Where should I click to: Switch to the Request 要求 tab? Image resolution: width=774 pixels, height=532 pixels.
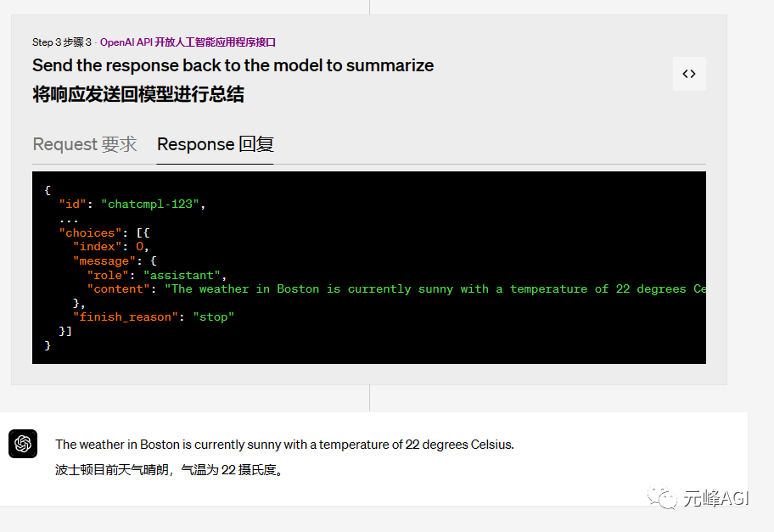click(x=85, y=144)
